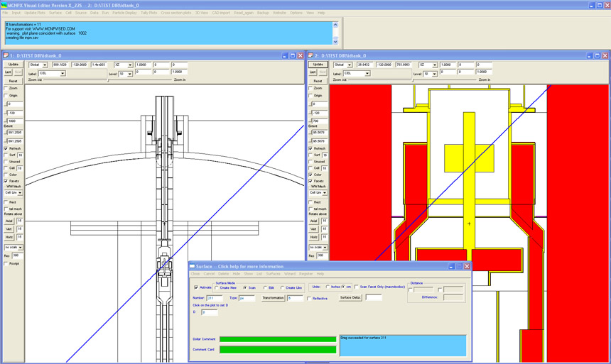Select Edit surface mode
611x364 pixels.
265,287
